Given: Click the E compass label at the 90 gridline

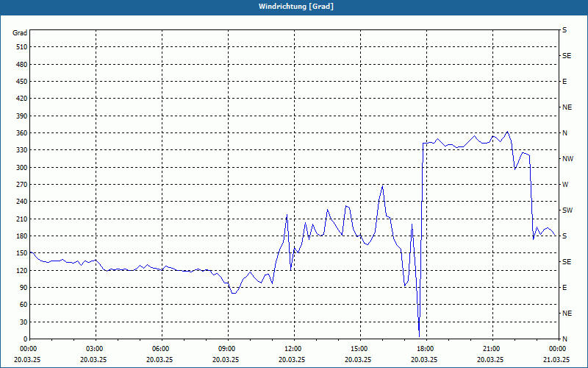Looking at the screenshot, I should coord(564,288).
